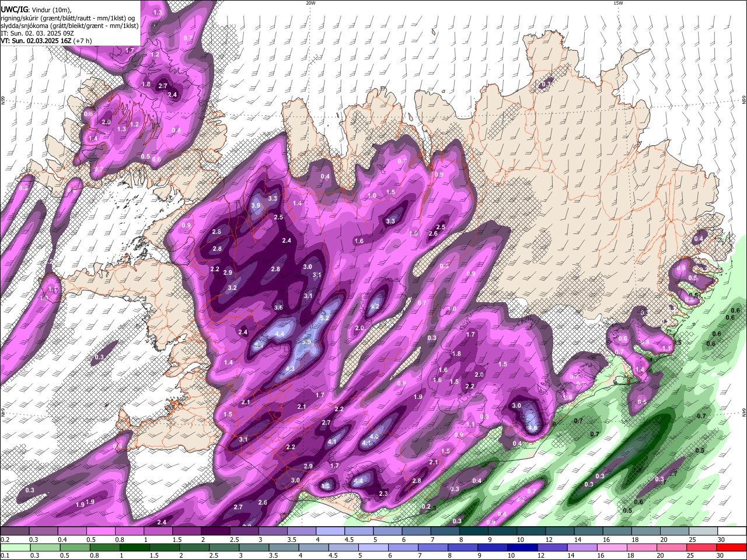Click the 5.2 precipitation value on the map
The image size is (747, 560).
pyautogui.click(x=325, y=318)
